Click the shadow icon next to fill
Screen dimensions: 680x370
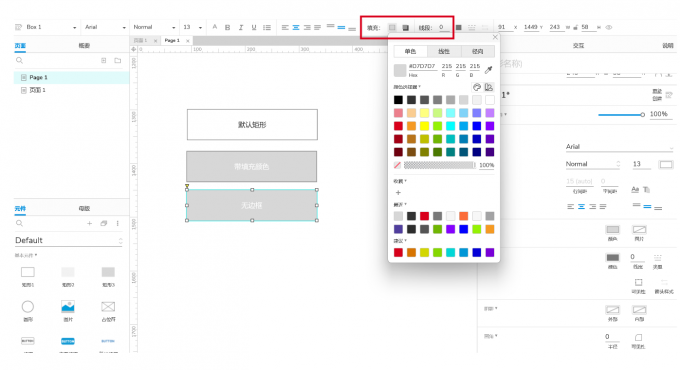[405, 27]
